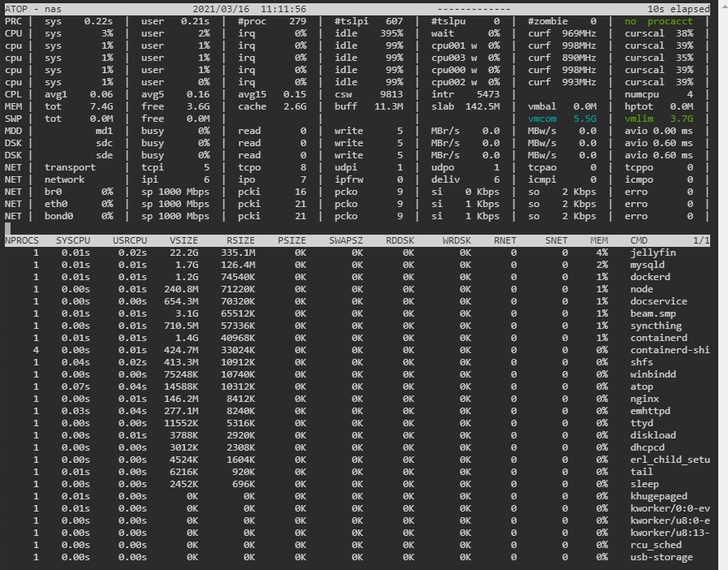This screenshot has width=728, height=570.
Task: Click the usb-storage process line
Action: coord(357,557)
